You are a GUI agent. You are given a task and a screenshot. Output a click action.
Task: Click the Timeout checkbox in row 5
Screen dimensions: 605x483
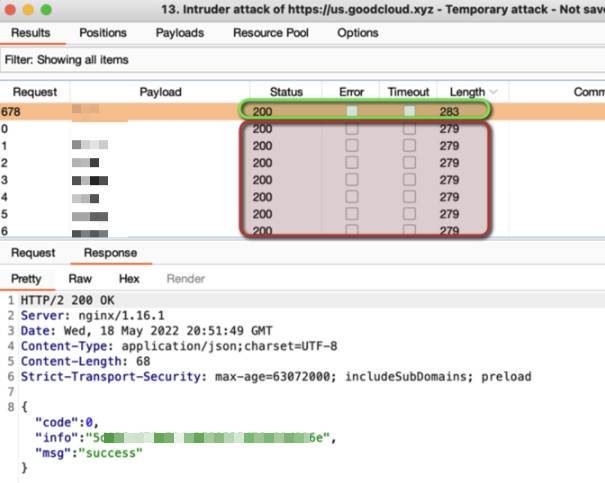409,214
